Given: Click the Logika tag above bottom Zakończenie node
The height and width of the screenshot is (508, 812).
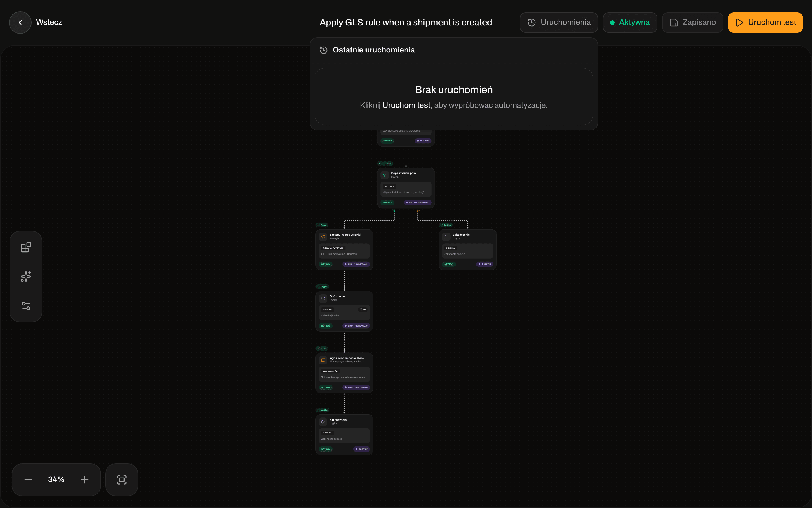Looking at the screenshot, I should point(323,410).
